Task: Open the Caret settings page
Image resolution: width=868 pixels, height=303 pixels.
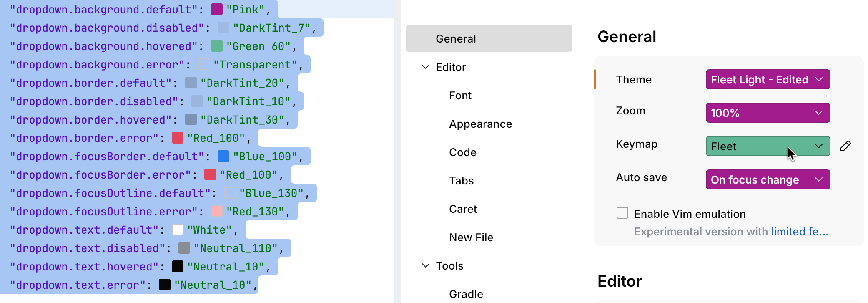Action: point(463,209)
